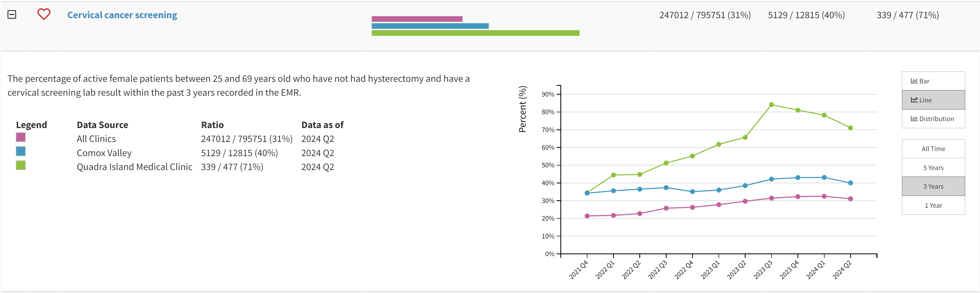Click the blue Comox Valley summary bar
The height and width of the screenshot is (293, 980).
(x=430, y=26)
